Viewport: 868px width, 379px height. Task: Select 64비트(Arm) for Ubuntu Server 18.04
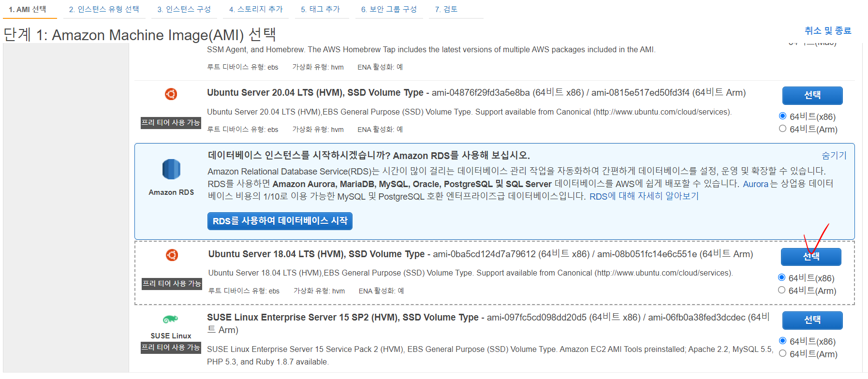tap(781, 290)
